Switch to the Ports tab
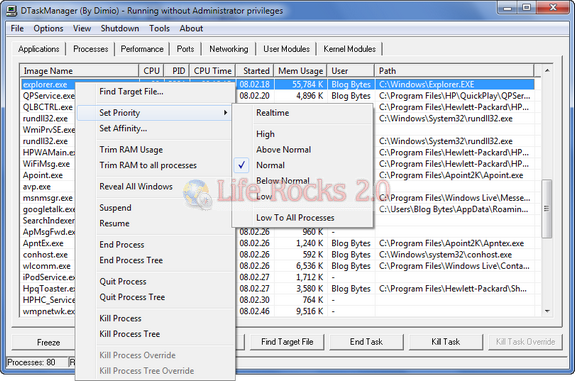 click(185, 49)
